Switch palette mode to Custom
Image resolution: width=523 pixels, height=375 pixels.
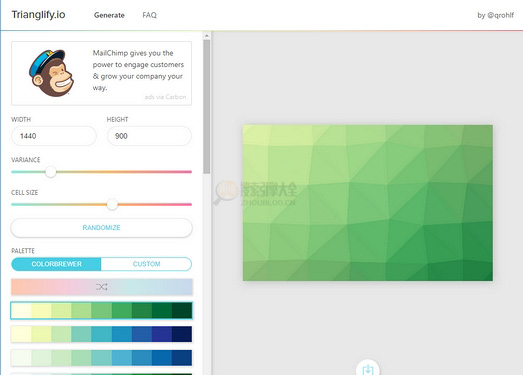pyautogui.click(x=146, y=264)
